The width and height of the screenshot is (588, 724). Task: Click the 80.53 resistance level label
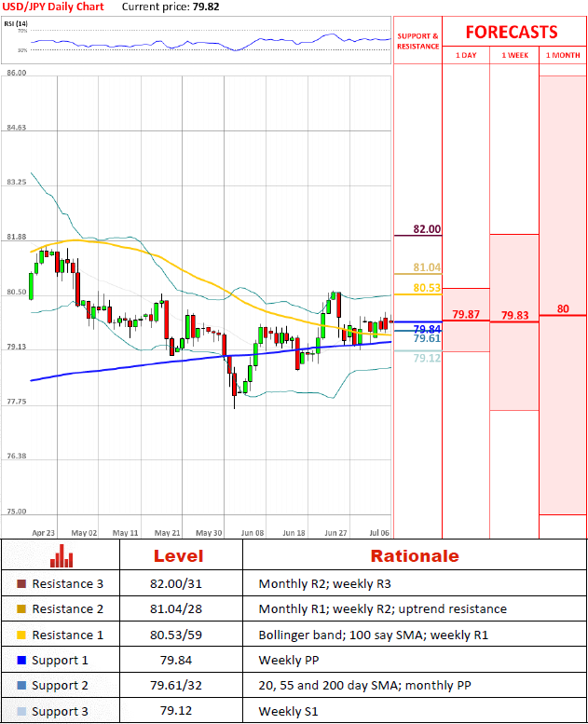tap(427, 288)
